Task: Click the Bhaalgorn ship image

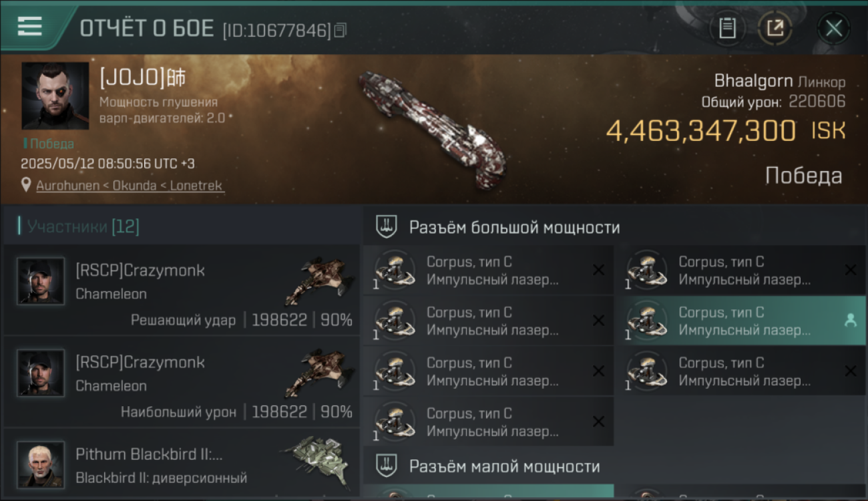Action: pos(434,129)
